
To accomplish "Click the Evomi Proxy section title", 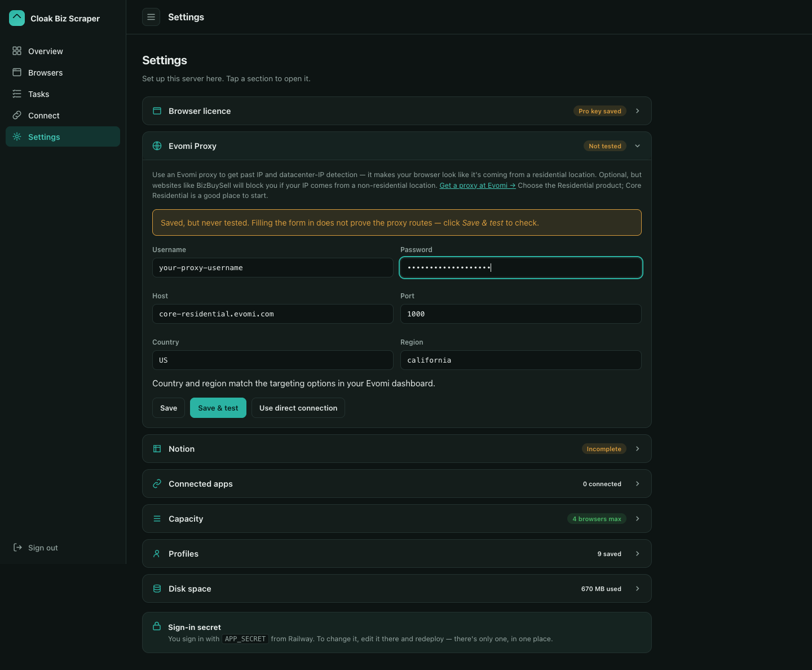I will (x=192, y=146).
